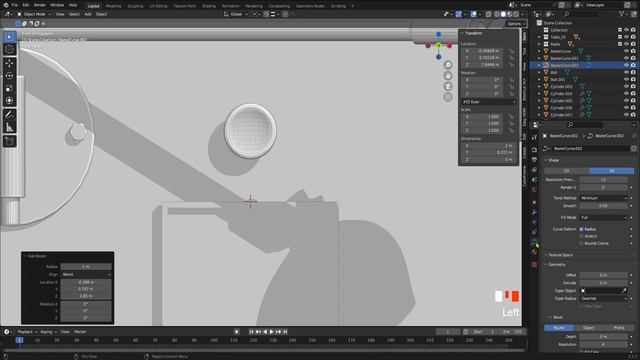Open the Global transform orientation dropdown
Screen dimensions: 640x360
(x=236, y=14)
